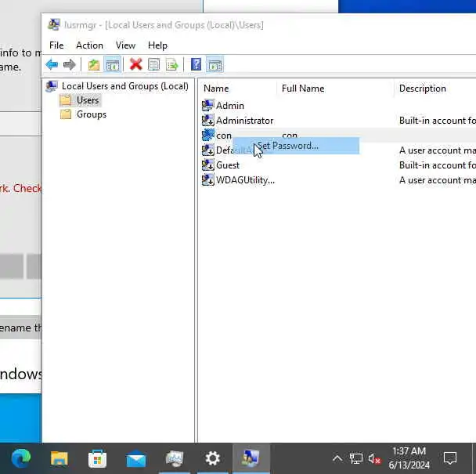The width and height of the screenshot is (476, 474).
Task: Open the View menu
Action: click(x=125, y=45)
